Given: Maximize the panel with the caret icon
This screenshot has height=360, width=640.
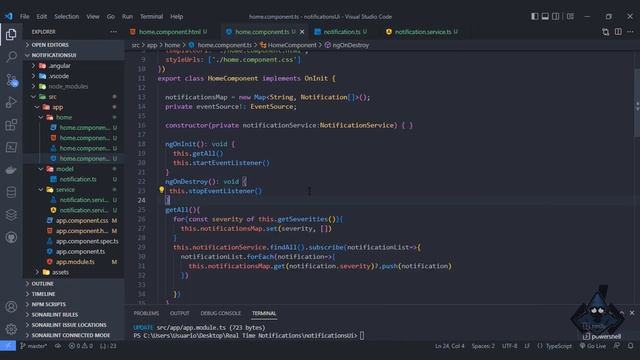Looking at the screenshot, I should tap(622, 313).
